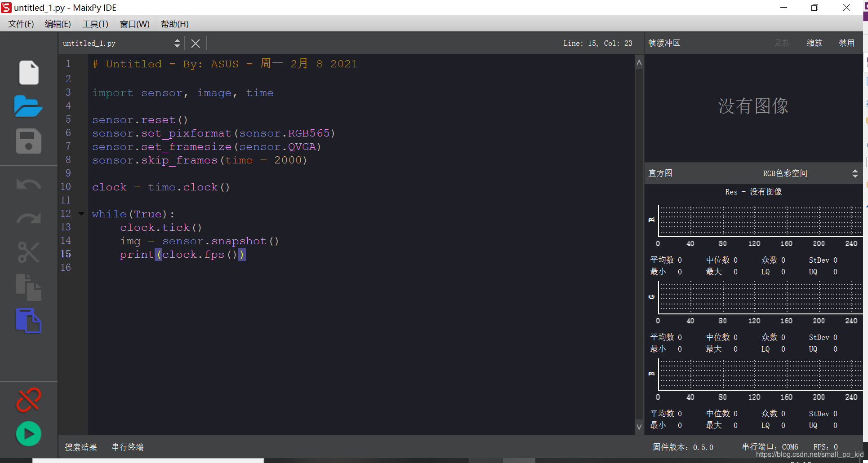
Task: Click the sensor.set_pixformat code line
Action: click(x=214, y=133)
